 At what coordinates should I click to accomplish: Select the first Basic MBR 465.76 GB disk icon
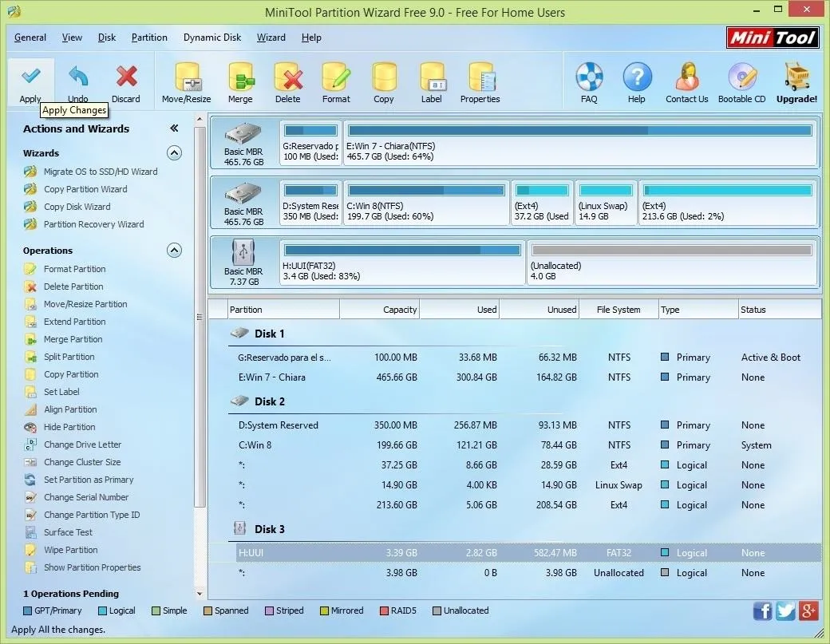tap(243, 133)
